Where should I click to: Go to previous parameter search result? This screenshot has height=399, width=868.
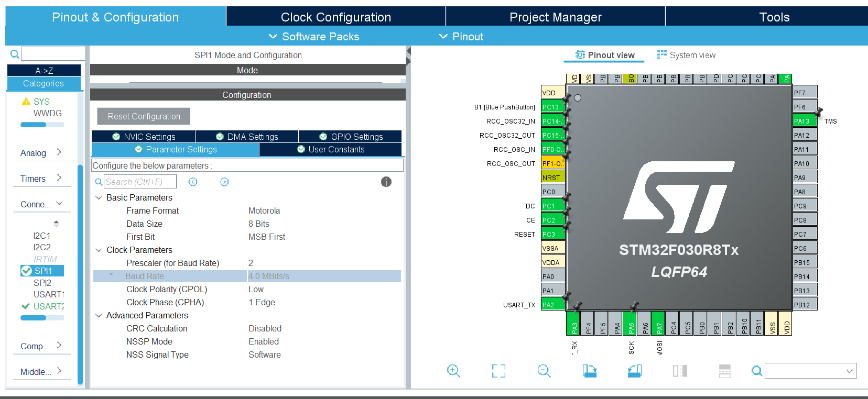[193, 182]
